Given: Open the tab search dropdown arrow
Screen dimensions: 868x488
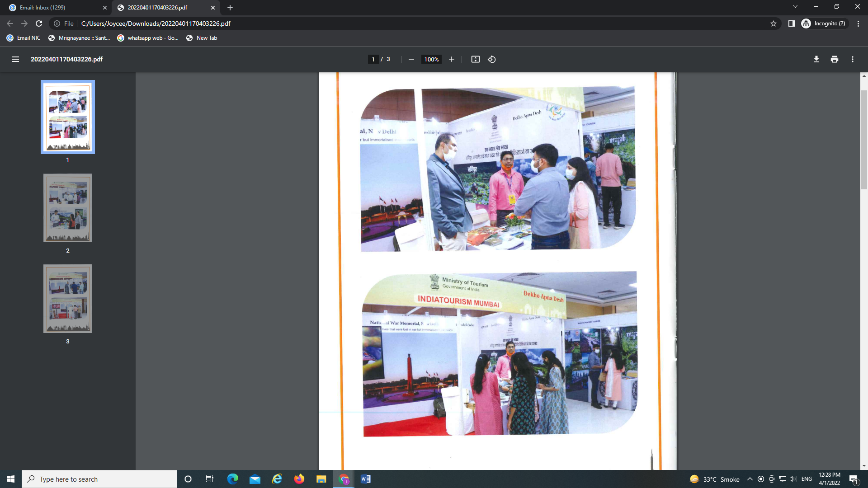Looking at the screenshot, I should pos(795,7).
